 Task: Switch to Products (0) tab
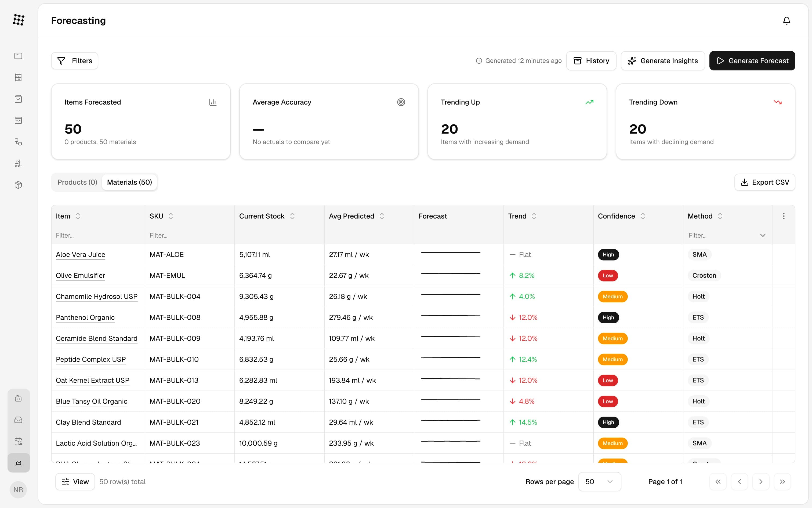(x=77, y=182)
